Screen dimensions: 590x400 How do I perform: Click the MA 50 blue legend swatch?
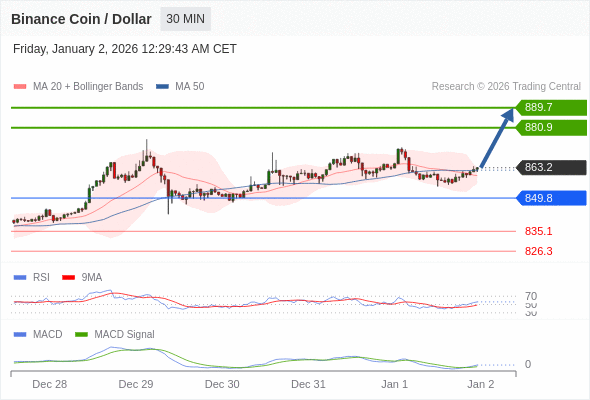(x=162, y=87)
